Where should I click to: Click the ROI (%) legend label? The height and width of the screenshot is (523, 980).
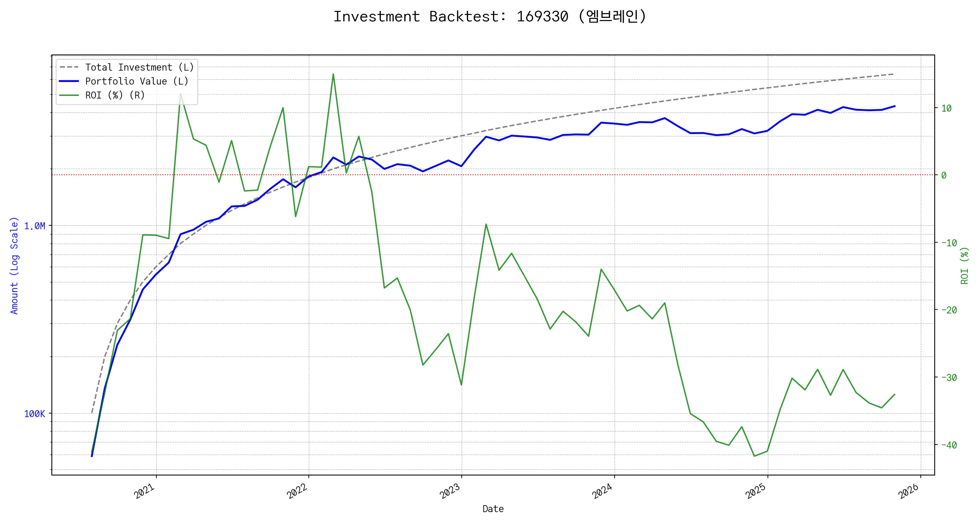115,95
